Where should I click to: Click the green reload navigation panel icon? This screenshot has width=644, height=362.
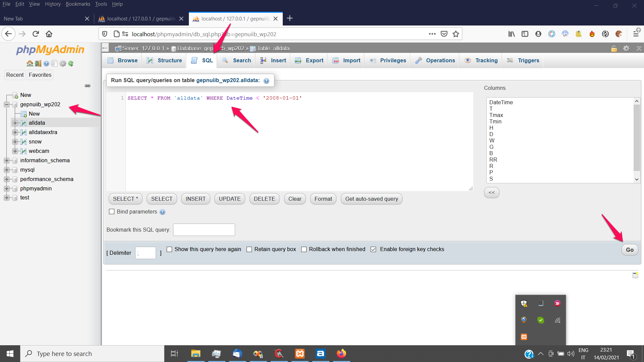[x=71, y=63]
